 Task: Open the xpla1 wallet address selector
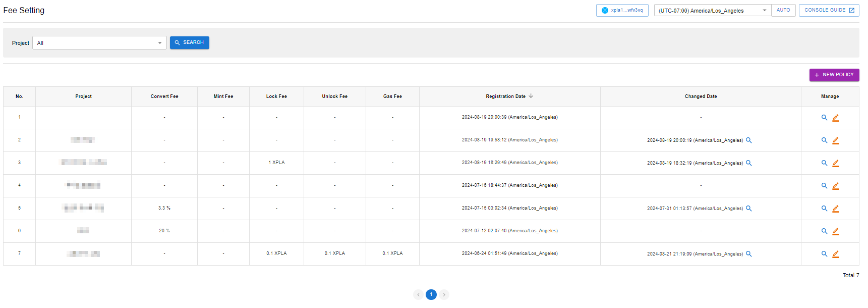pos(622,10)
